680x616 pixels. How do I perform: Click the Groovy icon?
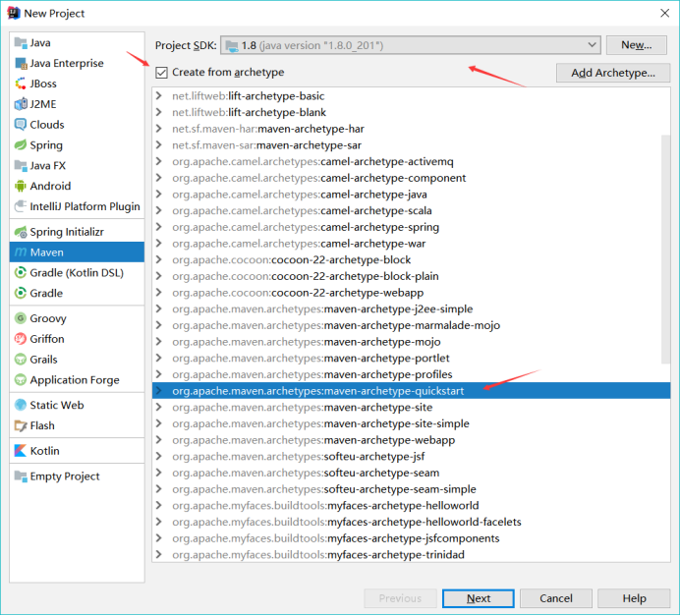coord(21,318)
